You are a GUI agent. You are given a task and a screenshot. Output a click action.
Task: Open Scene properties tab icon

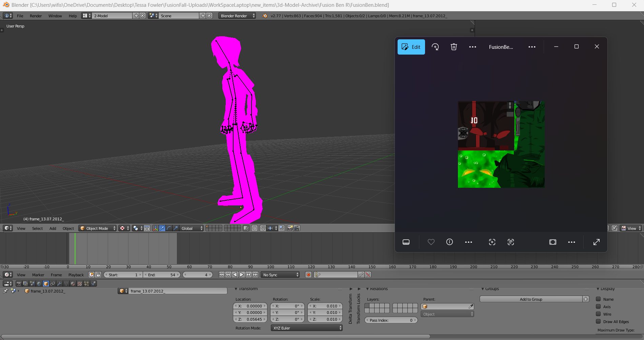tap(32, 283)
